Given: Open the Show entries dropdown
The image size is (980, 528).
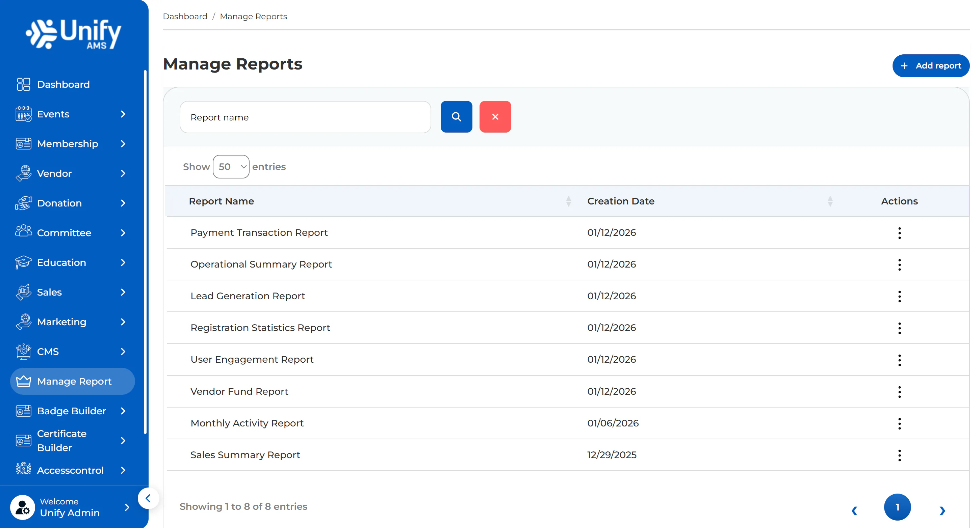Looking at the screenshot, I should tap(231, 166).
